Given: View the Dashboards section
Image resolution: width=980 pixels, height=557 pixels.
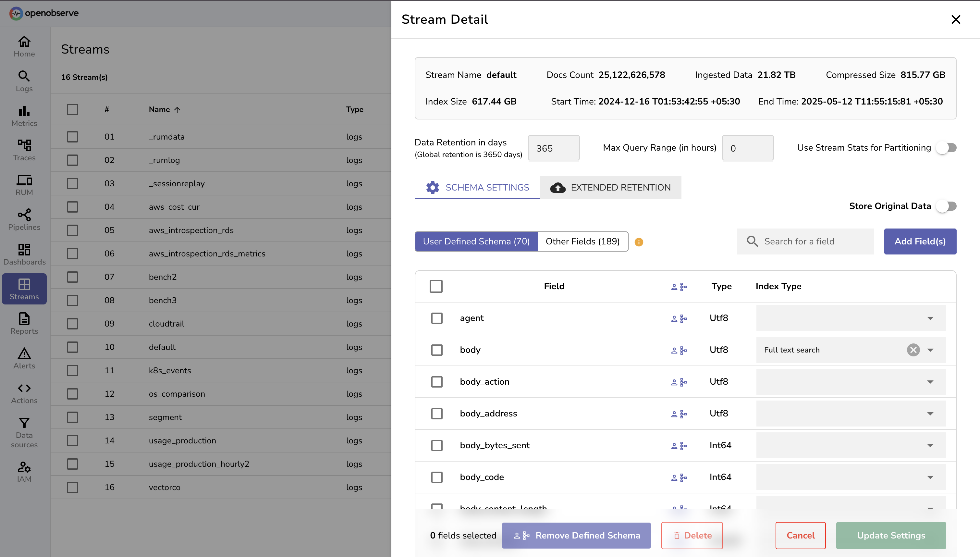Looking at the screenshot, I should (x=24, y=254).
